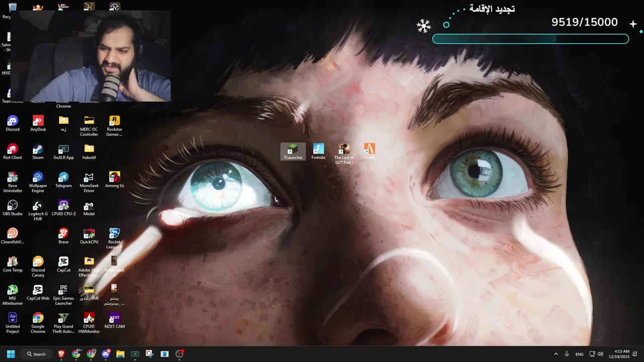Select the NZXT CAM desktop icon

(114, 321)
